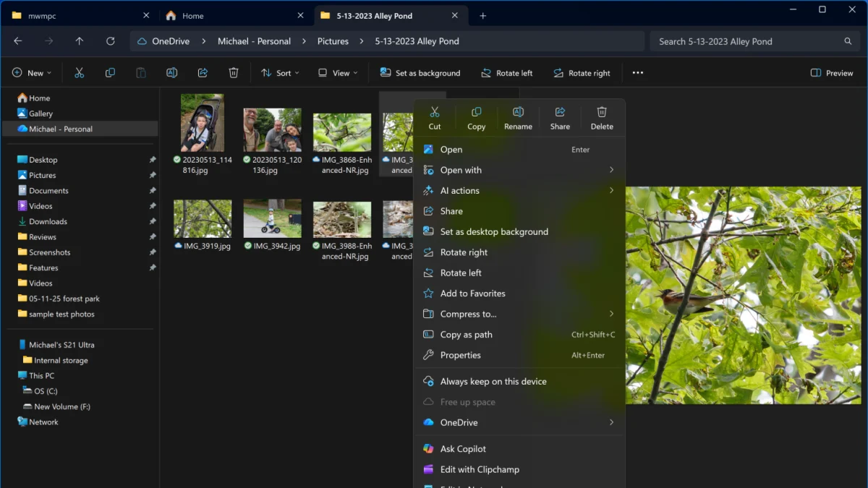Image resolution: width=868 pixels, height=488 pixels.
Task: Choose Set as desktop background menu item
Action: coord(494,231)
